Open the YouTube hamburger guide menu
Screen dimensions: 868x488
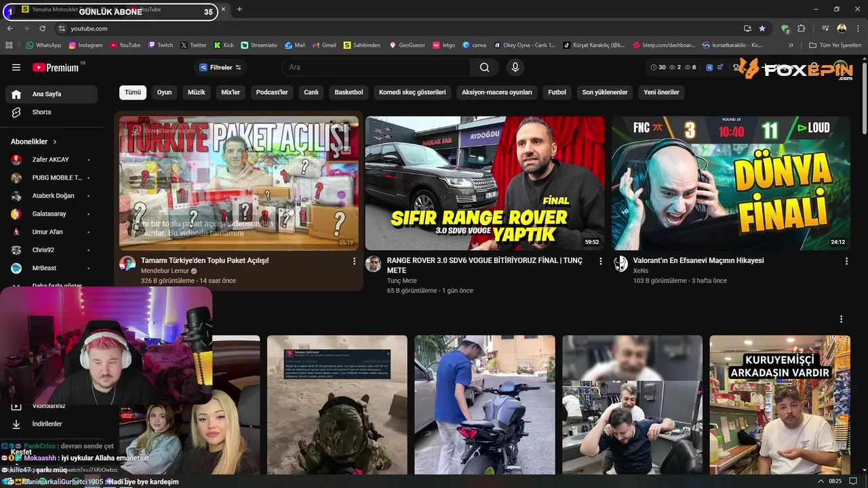16,67
